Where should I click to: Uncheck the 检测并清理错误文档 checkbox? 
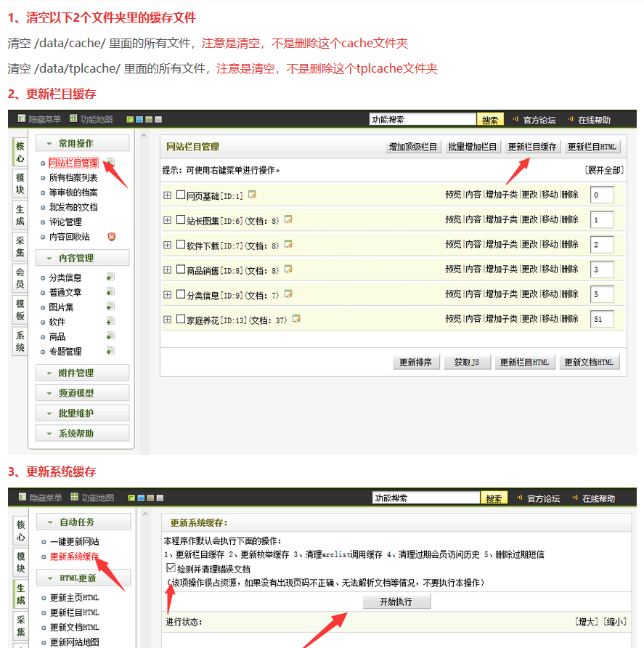pos(171,568)
